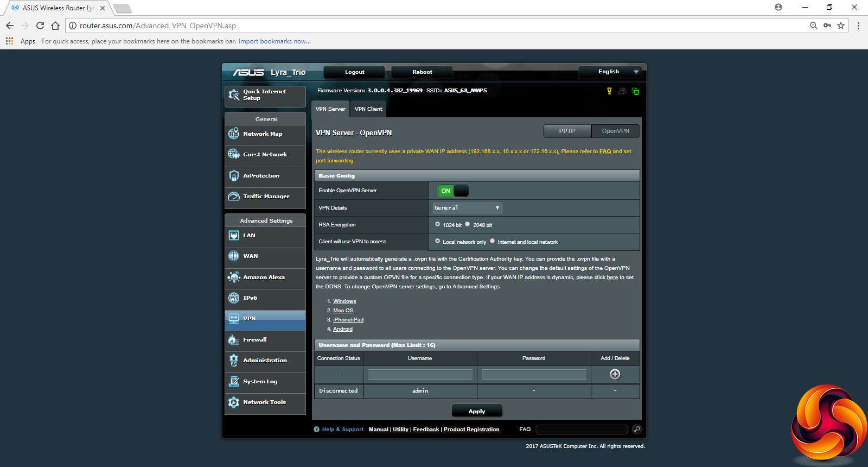868x467 pixels.
Task: Click the Firewall flame icon
Action: click(x=234, y=340)
